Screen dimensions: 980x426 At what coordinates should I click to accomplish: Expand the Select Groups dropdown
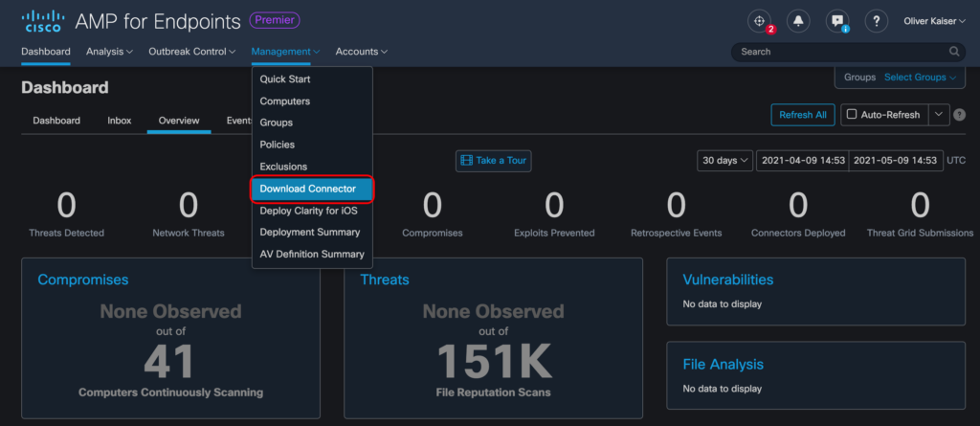(920, 78)
